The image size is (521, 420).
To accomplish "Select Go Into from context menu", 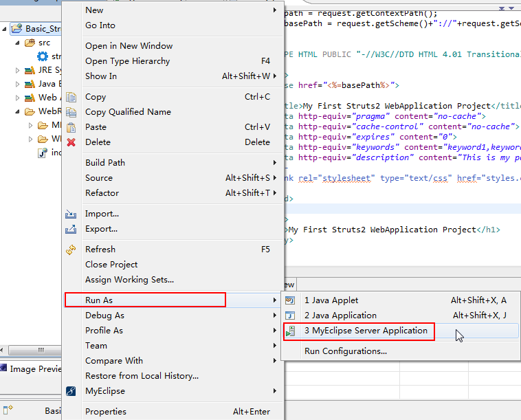I will click(174, 25).
